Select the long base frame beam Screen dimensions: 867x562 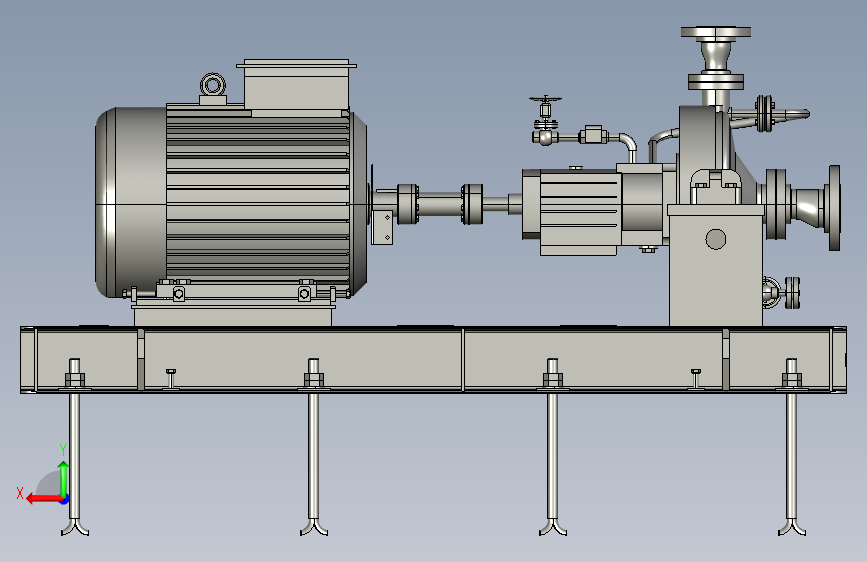(433, 360)
